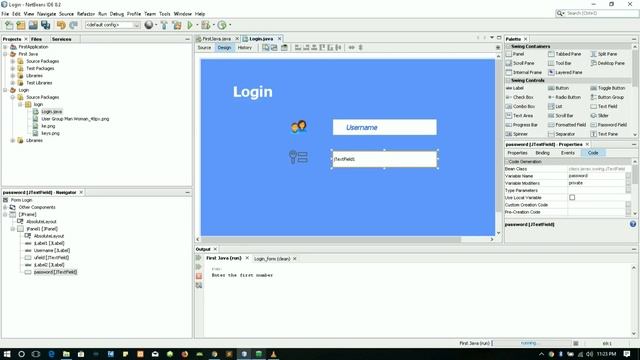640x360 pixels.
Task: Switch to the Files tab
Action: [36, 39]
